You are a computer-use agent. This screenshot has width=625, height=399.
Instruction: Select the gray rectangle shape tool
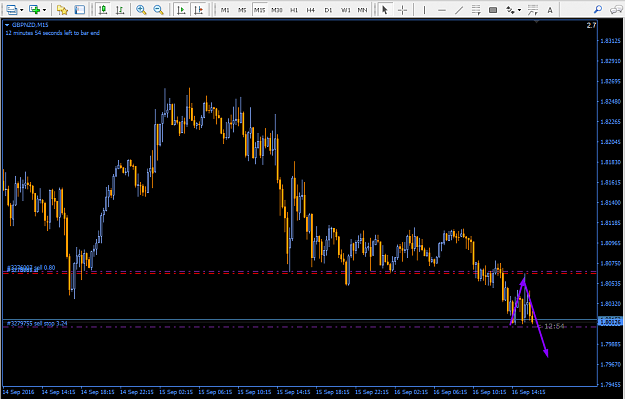[x=493, y=10]
